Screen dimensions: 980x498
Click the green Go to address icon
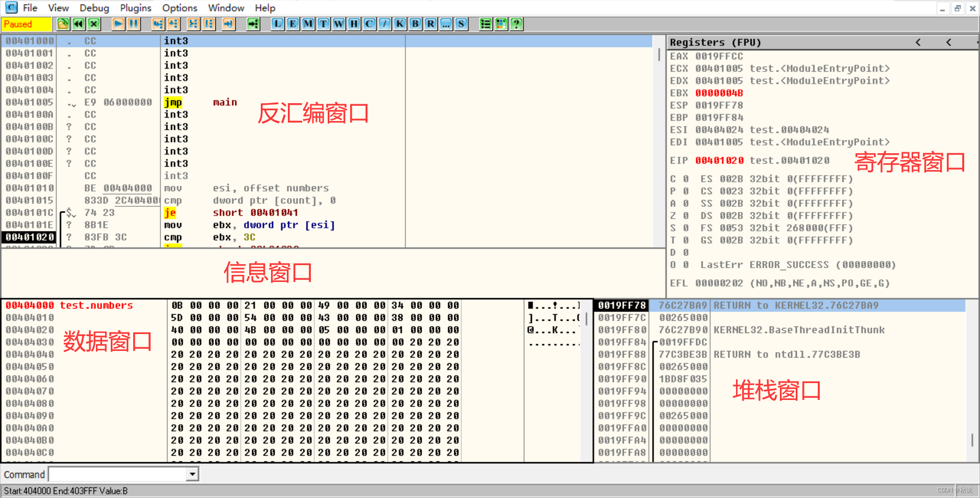click(x=253, y=24)
